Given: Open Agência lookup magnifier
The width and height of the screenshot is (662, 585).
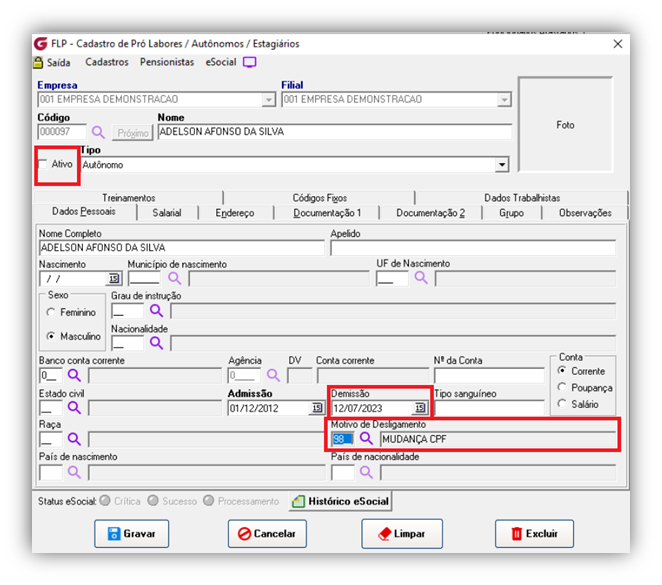Looking at the screenshot, I should coord(273,375).
